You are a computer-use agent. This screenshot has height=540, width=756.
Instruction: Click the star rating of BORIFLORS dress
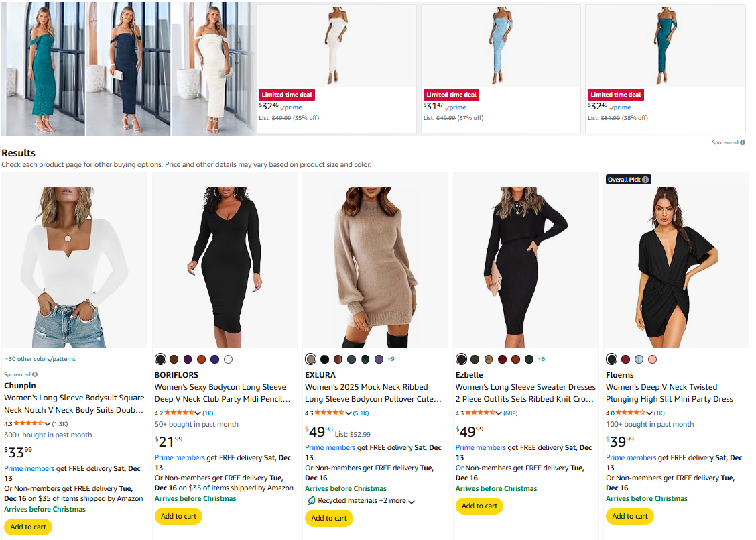pyautogui.click(x=178, y=413)
